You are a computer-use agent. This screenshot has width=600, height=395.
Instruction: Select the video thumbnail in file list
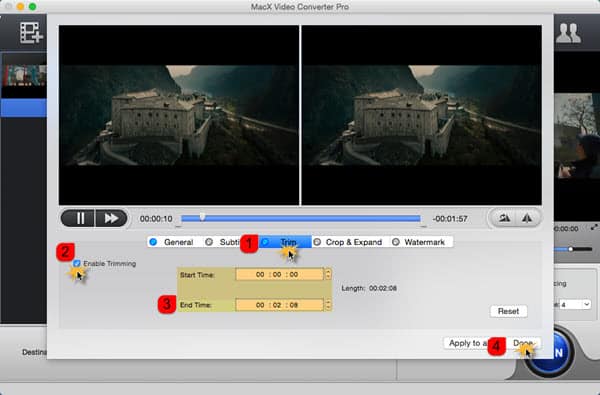(x=24, y=75)
